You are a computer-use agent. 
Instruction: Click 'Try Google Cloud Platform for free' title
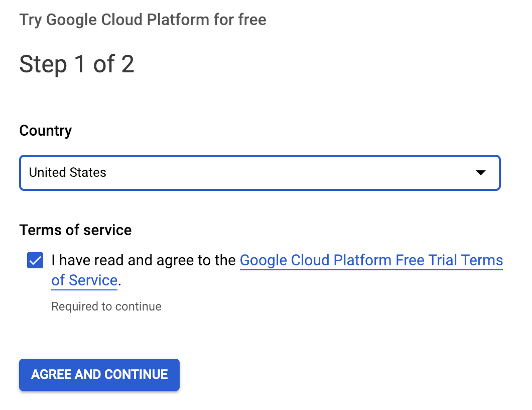[143, 20]
